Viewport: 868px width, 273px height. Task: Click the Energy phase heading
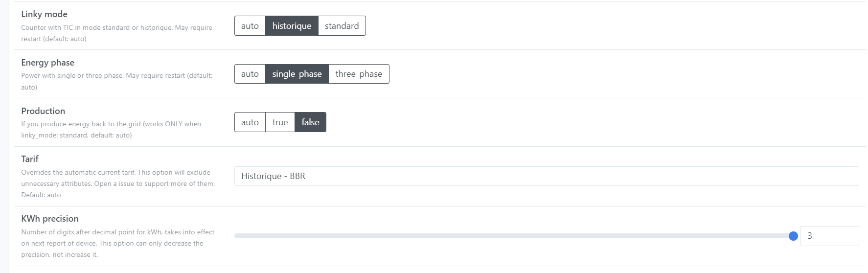pyautogui.click(x=47, y=63)
